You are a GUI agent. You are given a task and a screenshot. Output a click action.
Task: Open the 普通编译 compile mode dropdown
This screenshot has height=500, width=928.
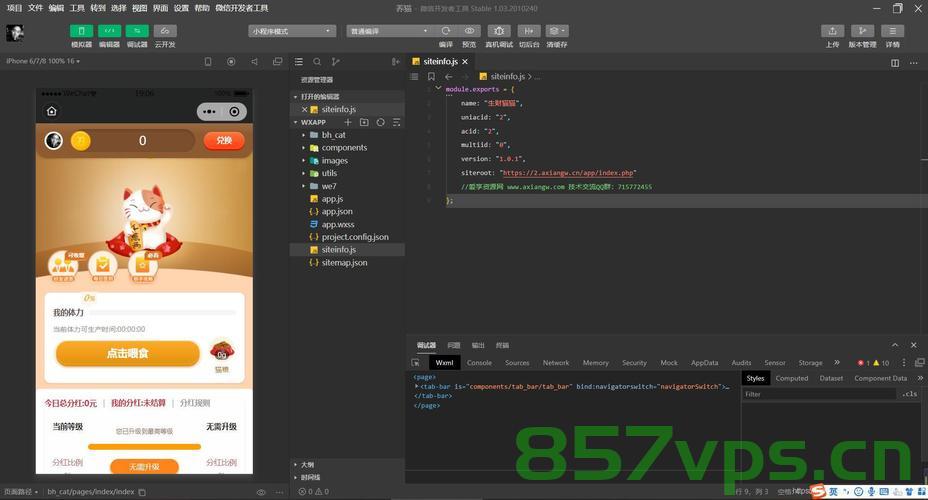click(389, 31)
